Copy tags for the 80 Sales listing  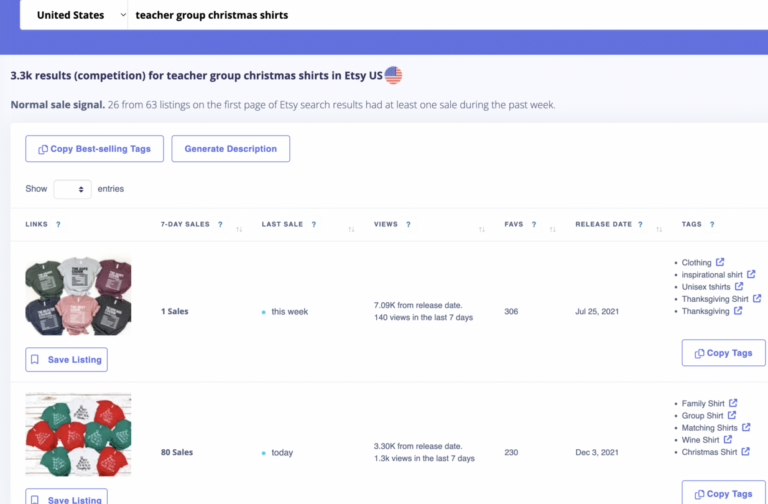click(x=723, y=493)
